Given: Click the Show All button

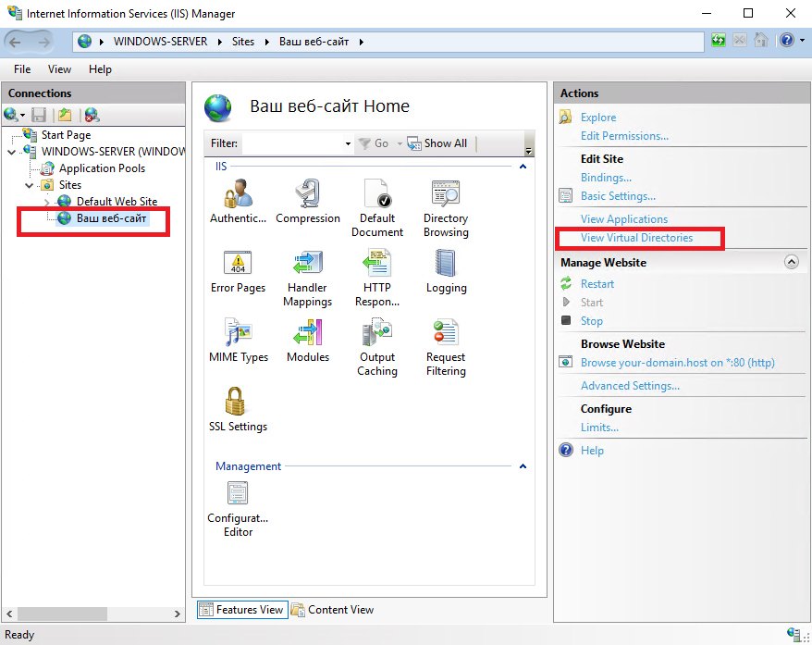Looking at the screenshot, I should coord(437,143).
